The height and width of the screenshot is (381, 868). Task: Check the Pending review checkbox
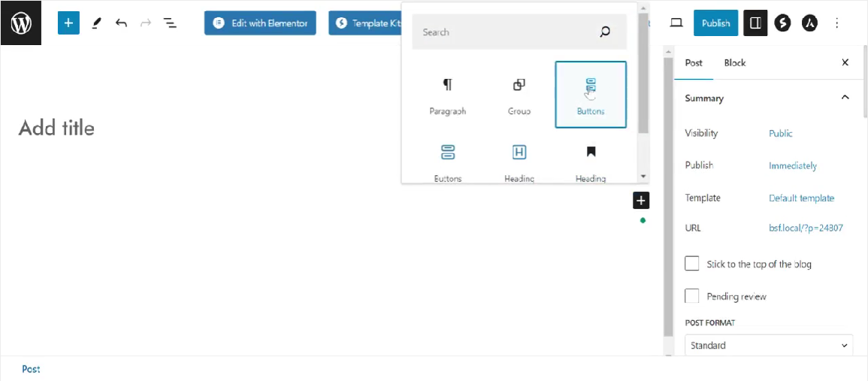coord(692,296)
